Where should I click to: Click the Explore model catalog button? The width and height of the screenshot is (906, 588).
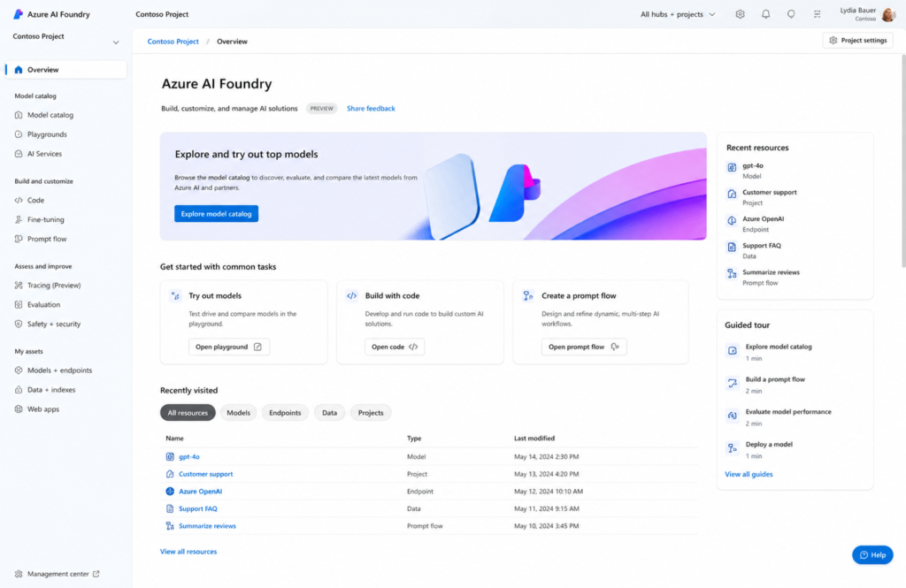pyautogui.click(x=216, y=214)
